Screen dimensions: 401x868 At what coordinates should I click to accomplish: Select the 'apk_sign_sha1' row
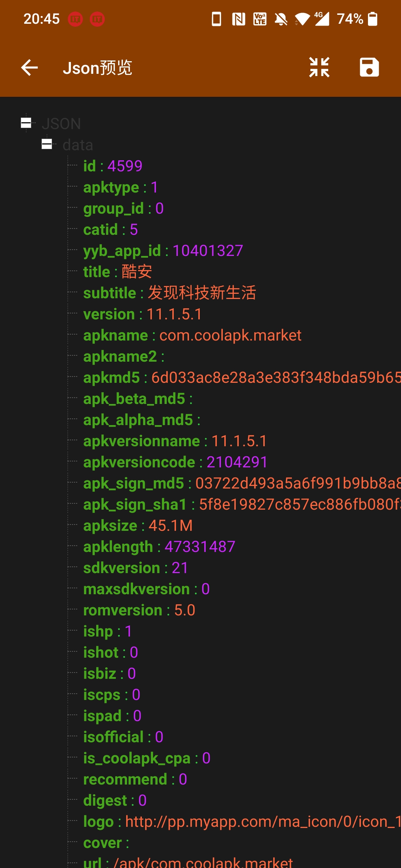pos(242,504)
